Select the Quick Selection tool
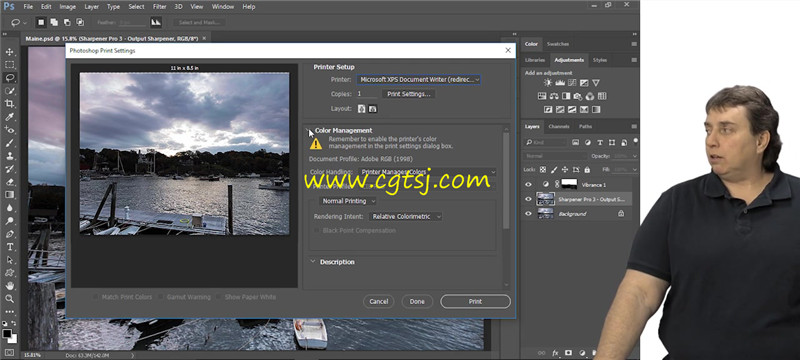The height and width of the screenshot is (360, 800). [x=10, y=91]
